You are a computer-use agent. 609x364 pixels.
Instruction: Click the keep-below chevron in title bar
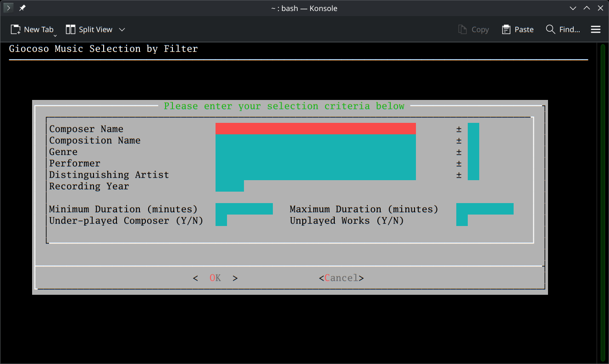click(x=573, y=8)
